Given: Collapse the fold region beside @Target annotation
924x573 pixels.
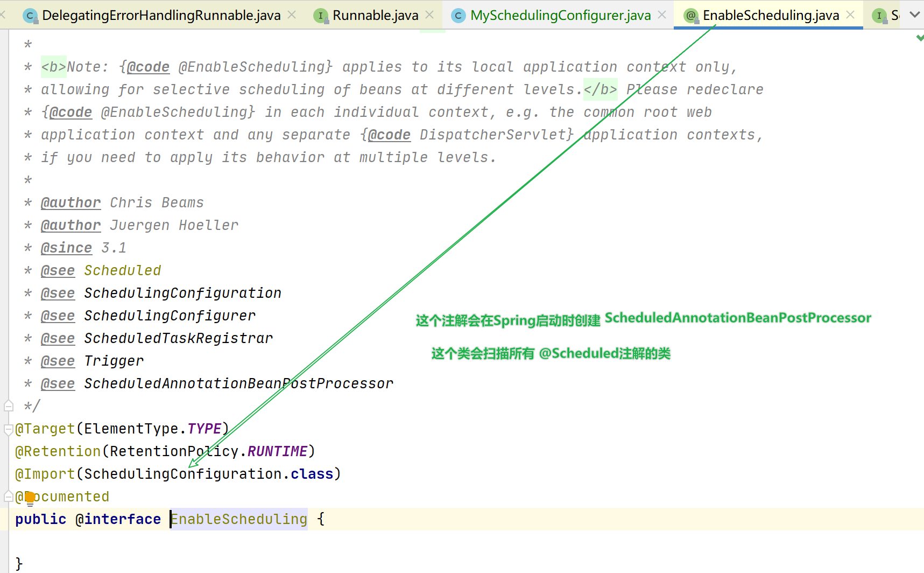Looking at the screenshot, I should click(x=8, y=429).
